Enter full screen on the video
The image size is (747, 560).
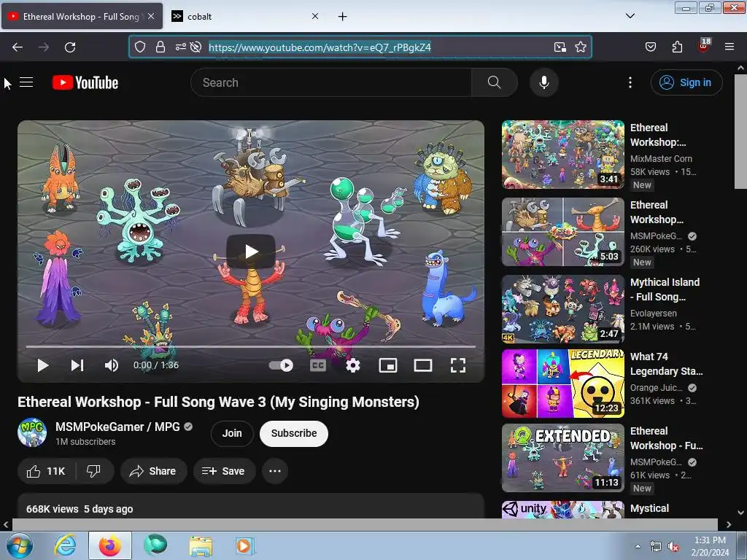coord(458,365)
